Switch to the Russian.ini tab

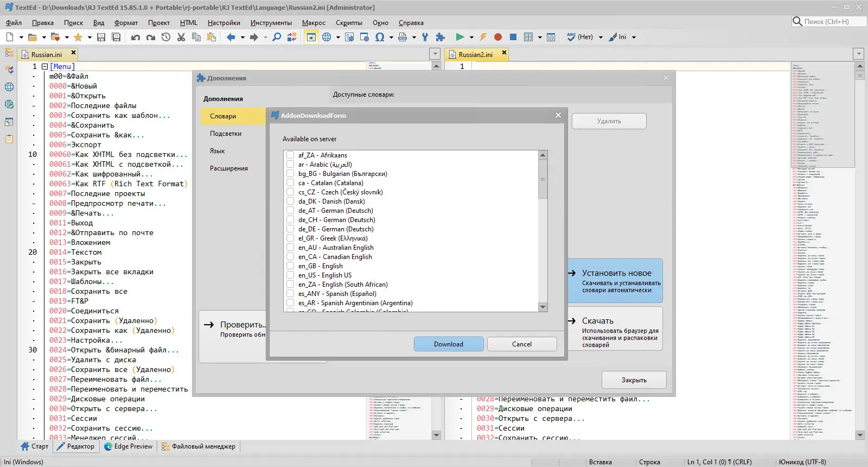[47, 54]
